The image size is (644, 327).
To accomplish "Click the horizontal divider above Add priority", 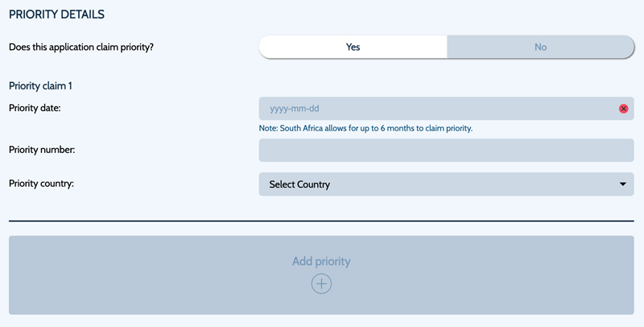I will point(321,221).
